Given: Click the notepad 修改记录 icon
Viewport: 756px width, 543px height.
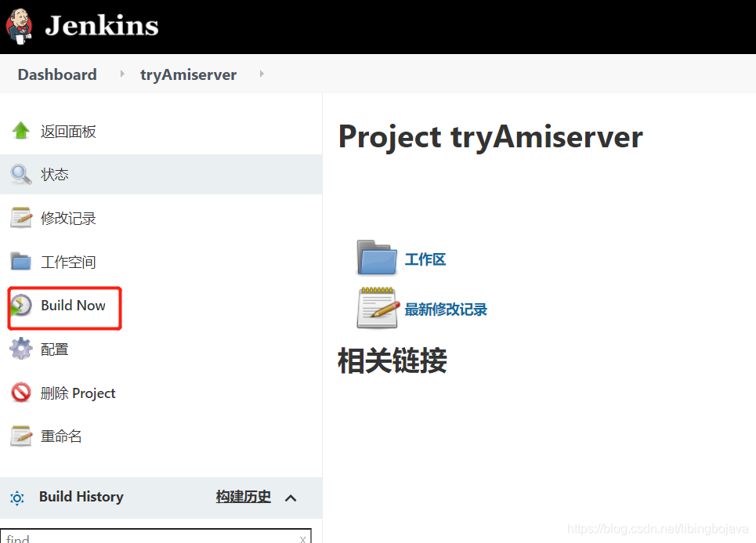Looking at the screenshot, I should coord(20,218).
